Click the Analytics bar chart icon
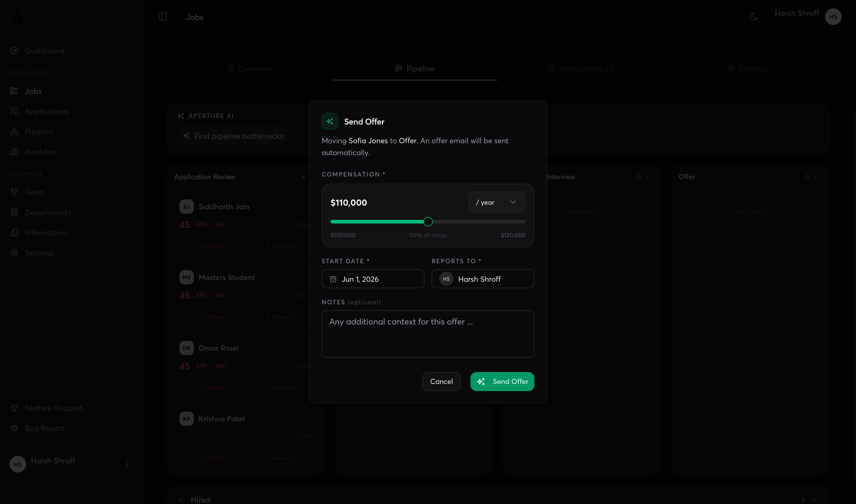The image size is (856, 504). click(14, 152)
